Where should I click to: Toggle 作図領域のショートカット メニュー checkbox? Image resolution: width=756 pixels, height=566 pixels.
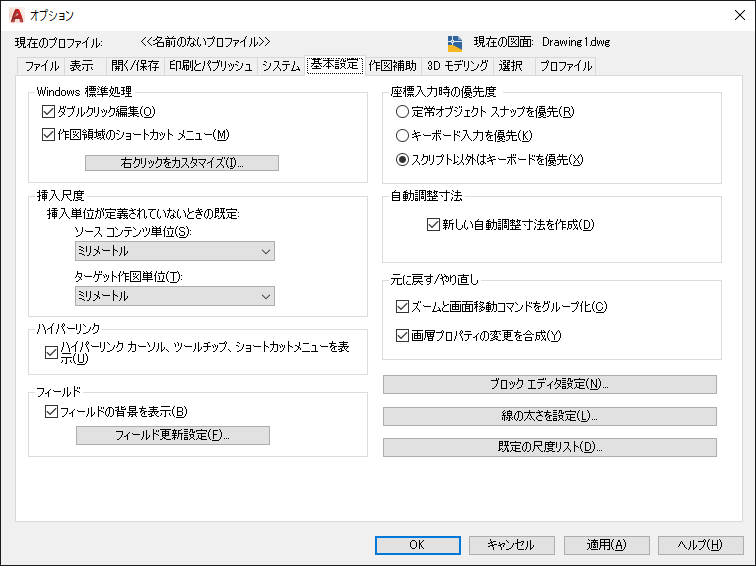point(49,135)
